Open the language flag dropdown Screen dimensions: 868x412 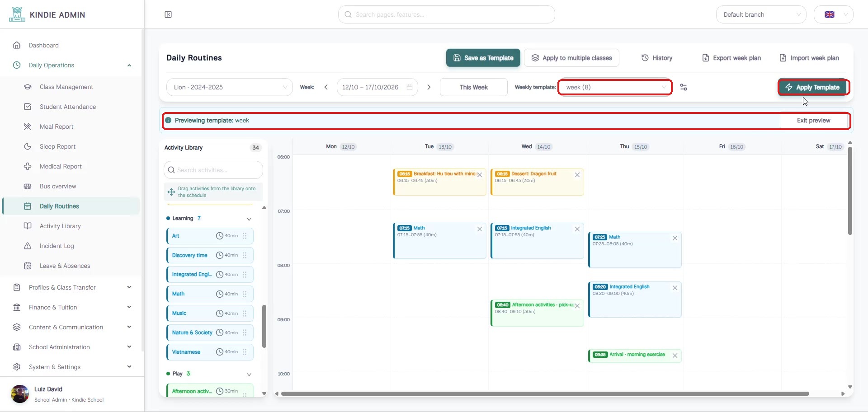(834, 14)
